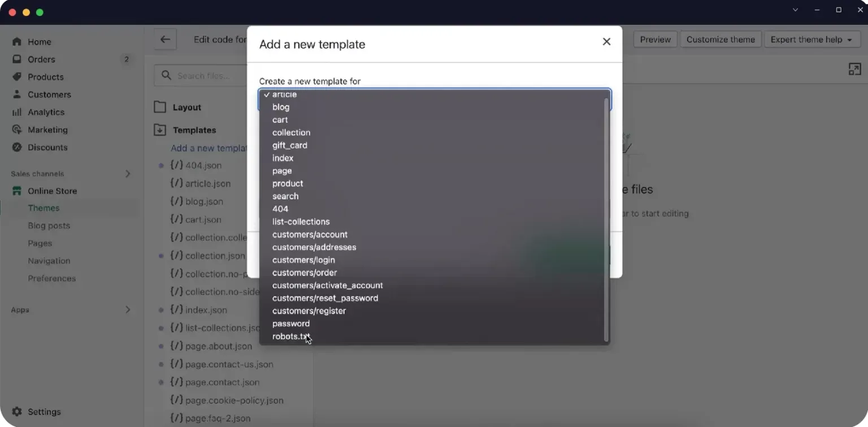This screenshot has height=427, width=868.
Task: Click the file icon beside page.cookie-policy.json
Action: click(176, 400)
